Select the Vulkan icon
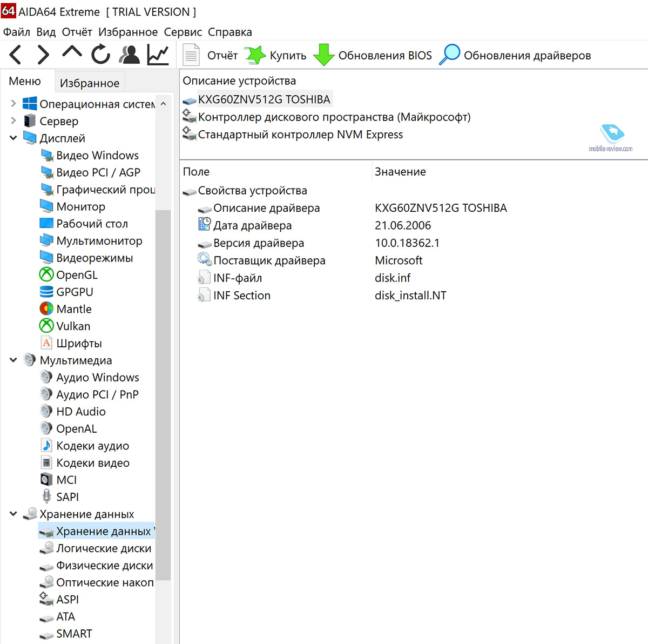The height and width of the screenshot is (644, 648). tap(46, 326)
